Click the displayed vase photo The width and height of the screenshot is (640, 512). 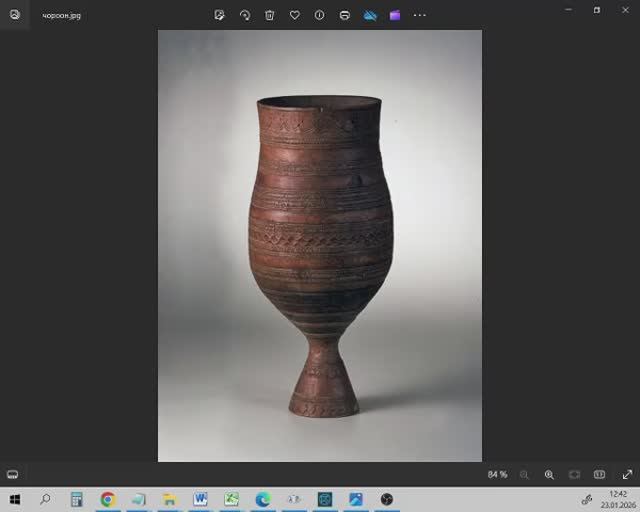(320, 246)
